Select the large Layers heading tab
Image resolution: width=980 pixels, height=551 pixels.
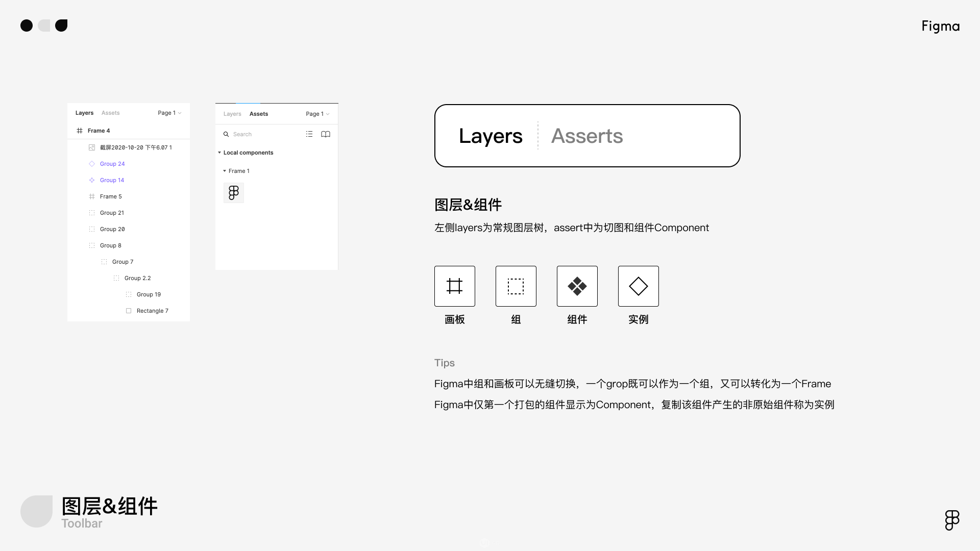pos(491,136)
